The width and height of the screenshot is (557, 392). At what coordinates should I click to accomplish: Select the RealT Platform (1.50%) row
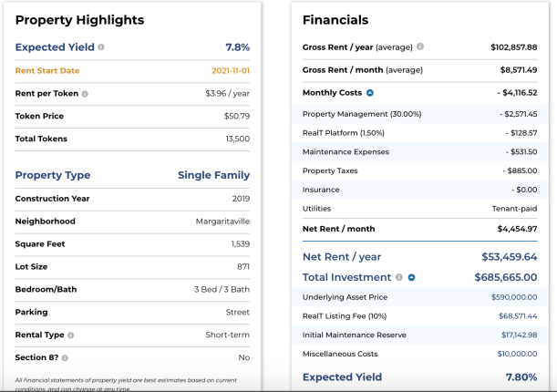pyautogui.click(x=419, y=133)
